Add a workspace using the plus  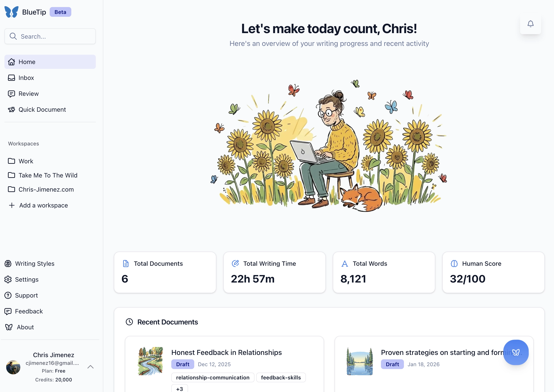coord(12,205)
